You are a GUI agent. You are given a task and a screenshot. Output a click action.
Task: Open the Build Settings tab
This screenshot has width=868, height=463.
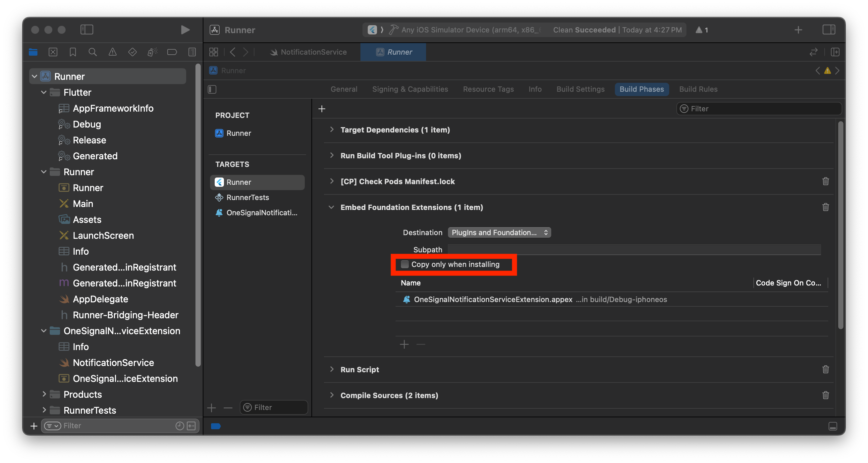click(580, 89)
